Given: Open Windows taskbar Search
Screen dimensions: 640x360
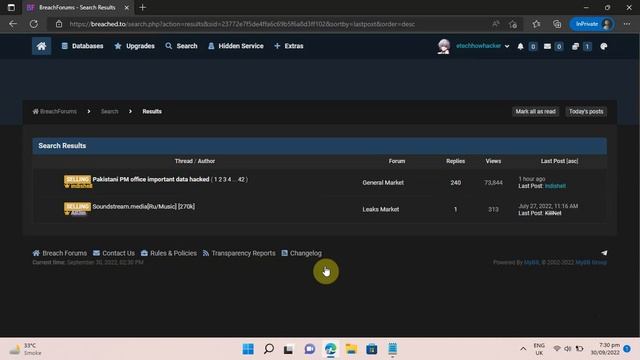Looking at the screenshot, I should [x=269, y=349].
